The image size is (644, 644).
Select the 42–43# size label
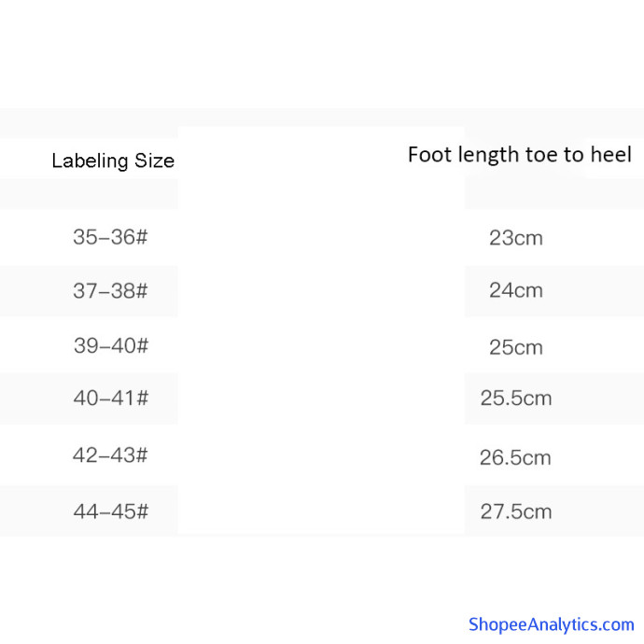click(110, 456)
